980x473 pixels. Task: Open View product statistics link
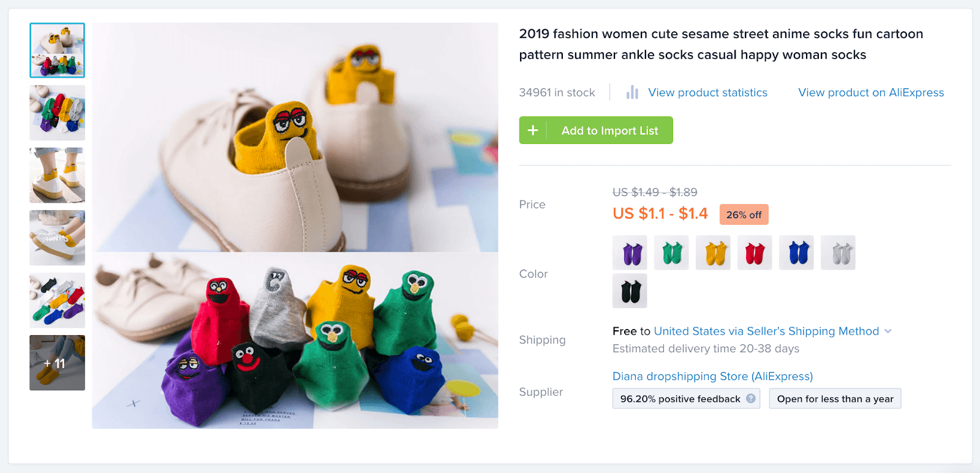click(x=707, y=93)
